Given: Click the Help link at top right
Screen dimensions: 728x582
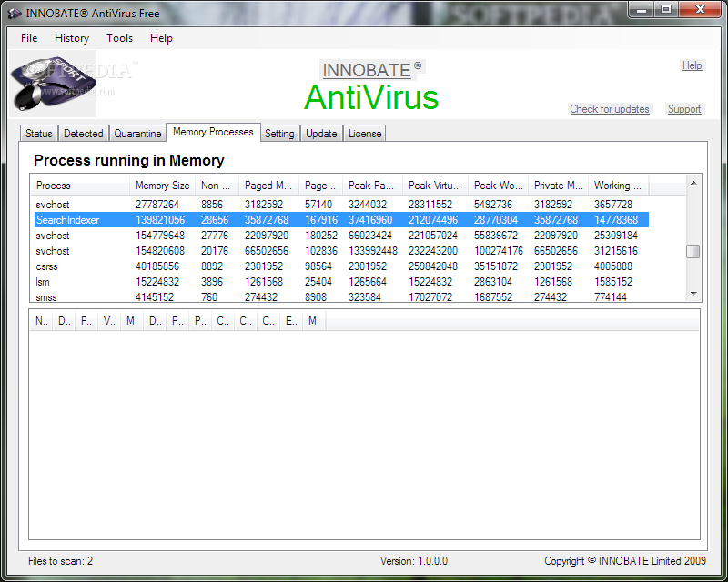Looking at the screenshot, I should point(692,65).
